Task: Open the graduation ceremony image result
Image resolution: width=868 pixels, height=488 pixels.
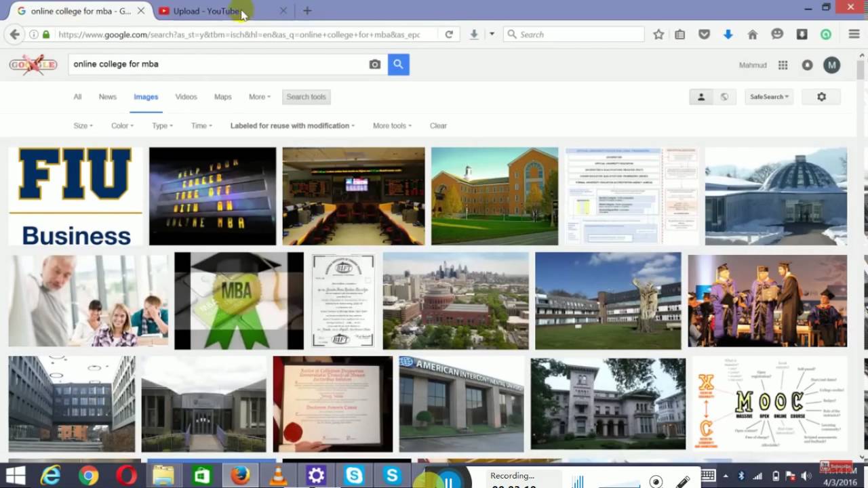Action: click(768, 301)
